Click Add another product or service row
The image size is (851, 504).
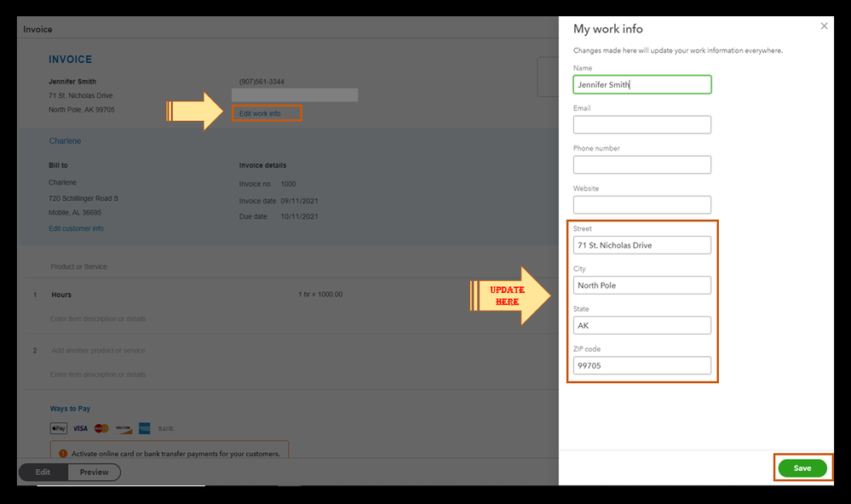click(98, 351)
